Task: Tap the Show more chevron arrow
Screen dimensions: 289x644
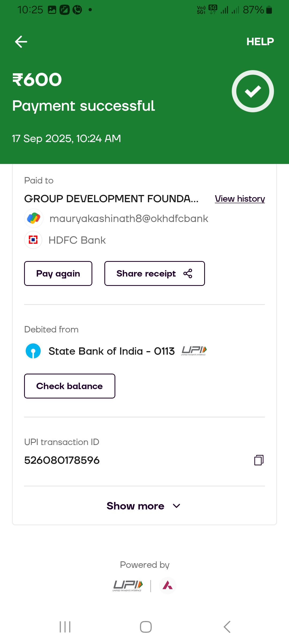Action: coord(177,506)
